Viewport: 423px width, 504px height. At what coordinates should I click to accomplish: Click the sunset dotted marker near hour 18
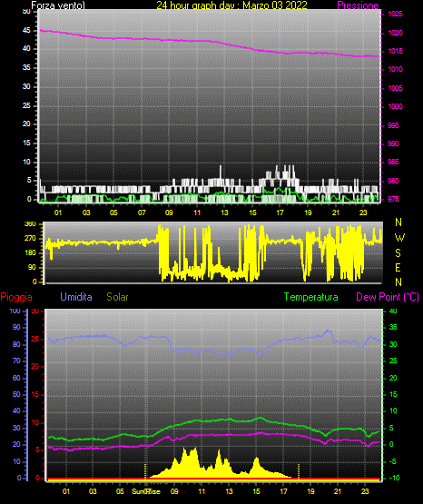pyautogui.click(x=299, y=471)
